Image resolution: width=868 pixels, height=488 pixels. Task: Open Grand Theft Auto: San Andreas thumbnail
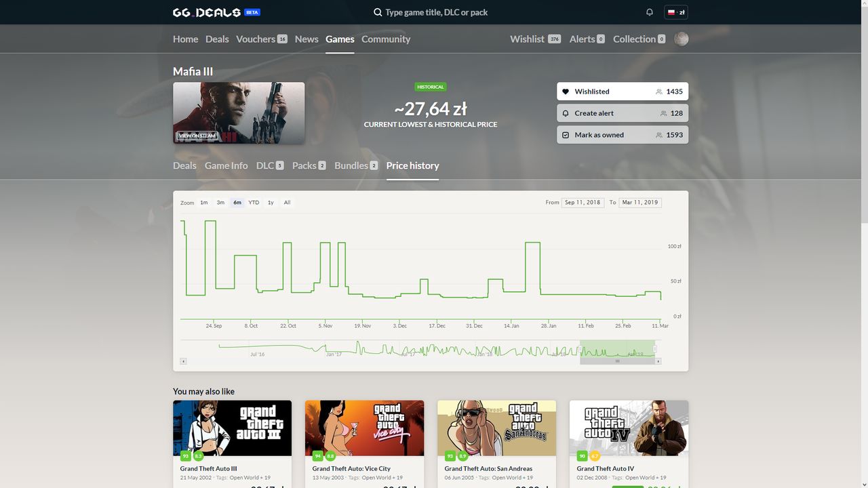(496, 428)
